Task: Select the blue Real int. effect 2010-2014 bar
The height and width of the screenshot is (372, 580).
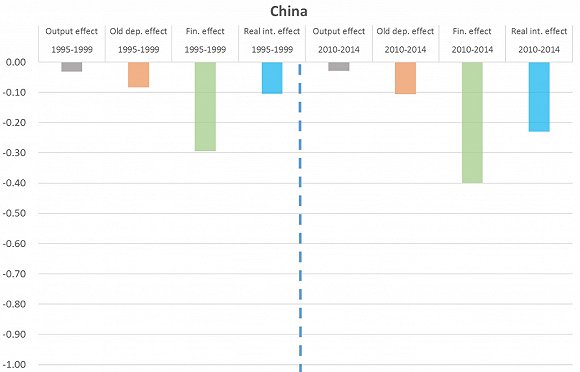Action: click(x=539, y=97)
